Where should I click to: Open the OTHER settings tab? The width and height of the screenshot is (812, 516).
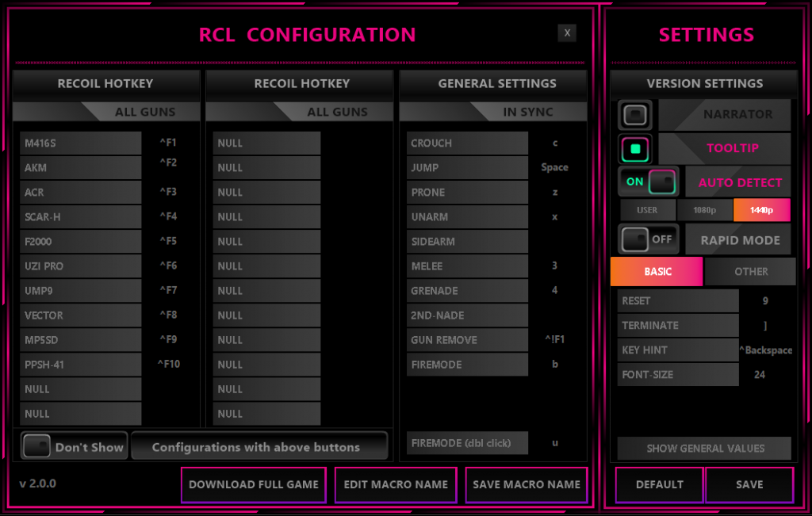pos(750,271)
